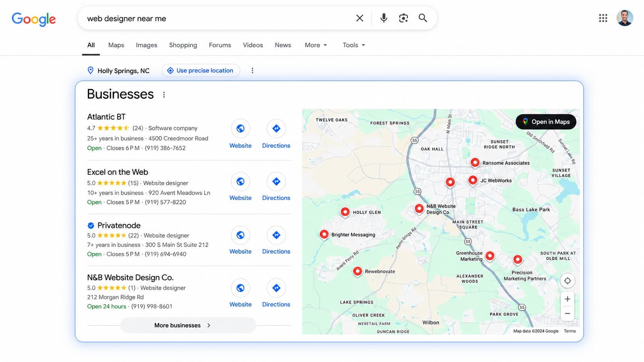The image size is (644, 362).
Task: Start voice search with the microphone icon
Action: [384, 18]
